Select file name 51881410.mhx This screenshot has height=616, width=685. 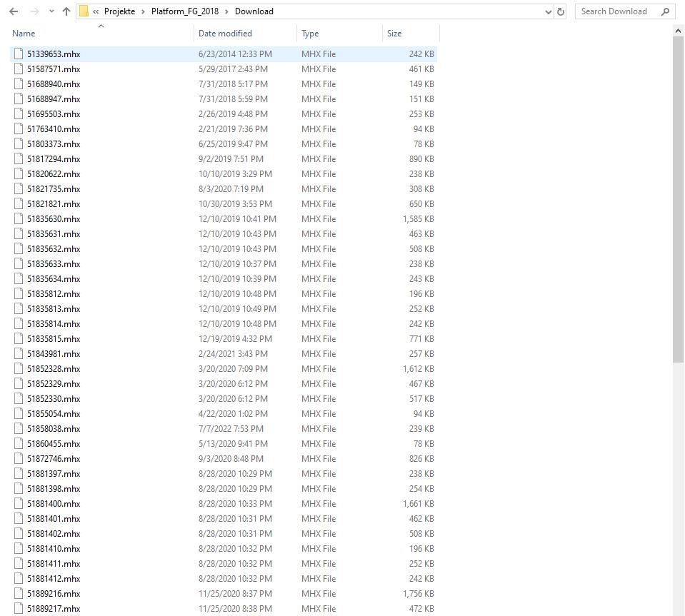pyautogui.click(x=54, y=549)
